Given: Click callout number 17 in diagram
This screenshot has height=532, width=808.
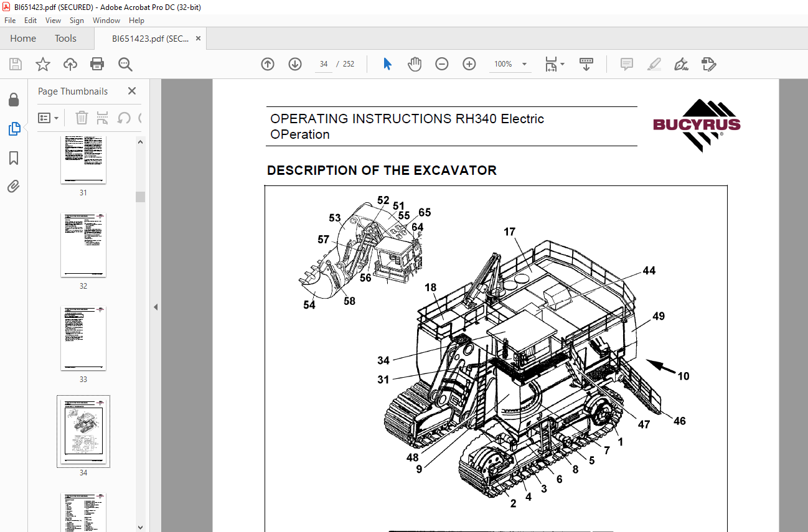Looking at the screenshot, I should (x=510, y=232).
